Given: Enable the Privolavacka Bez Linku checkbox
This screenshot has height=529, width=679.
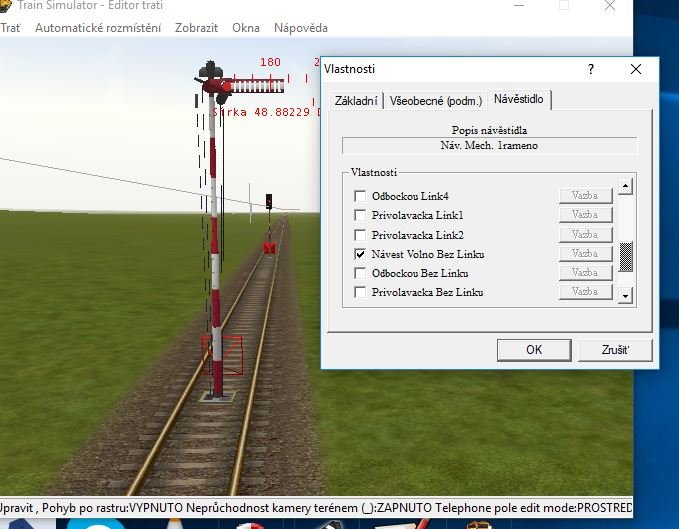Looking at the screenshot, I should coord(360,292).
